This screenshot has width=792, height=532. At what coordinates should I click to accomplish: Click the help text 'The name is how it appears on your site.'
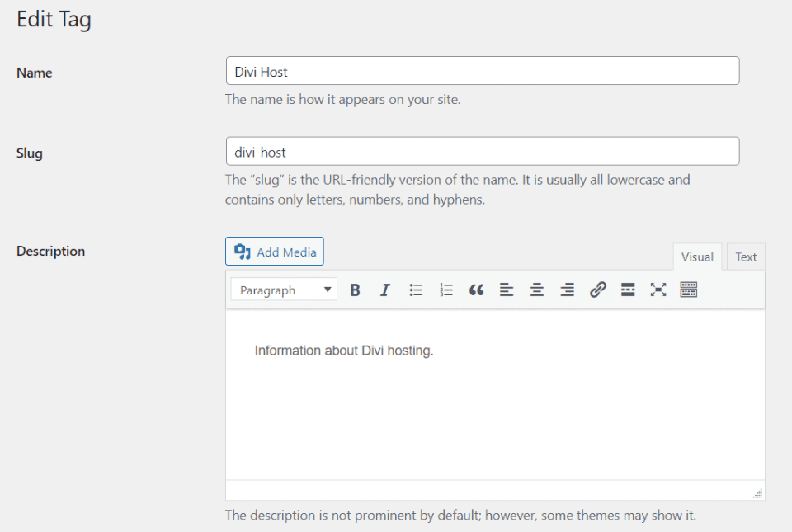[343, 100]
